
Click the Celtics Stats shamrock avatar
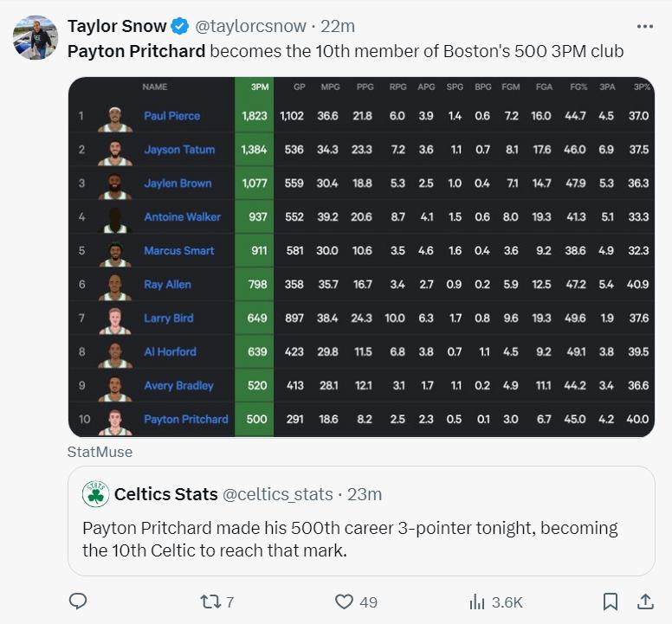click(x=95, y=494)
